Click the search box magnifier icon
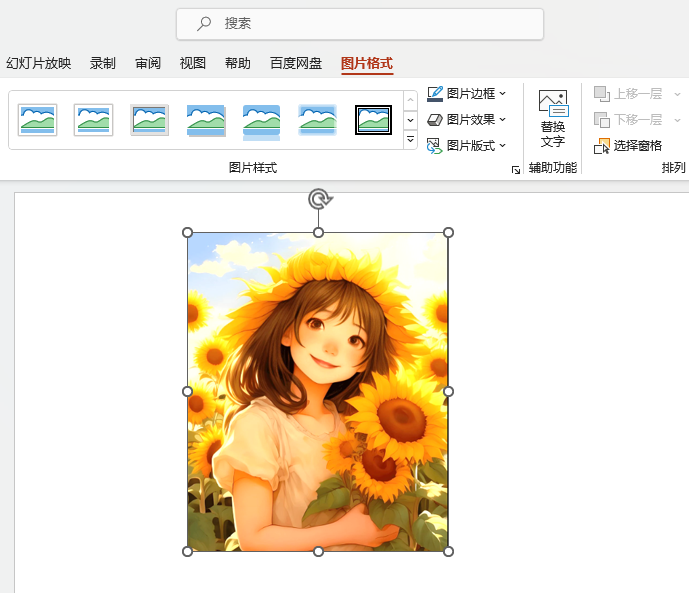 tap(203, 23)
